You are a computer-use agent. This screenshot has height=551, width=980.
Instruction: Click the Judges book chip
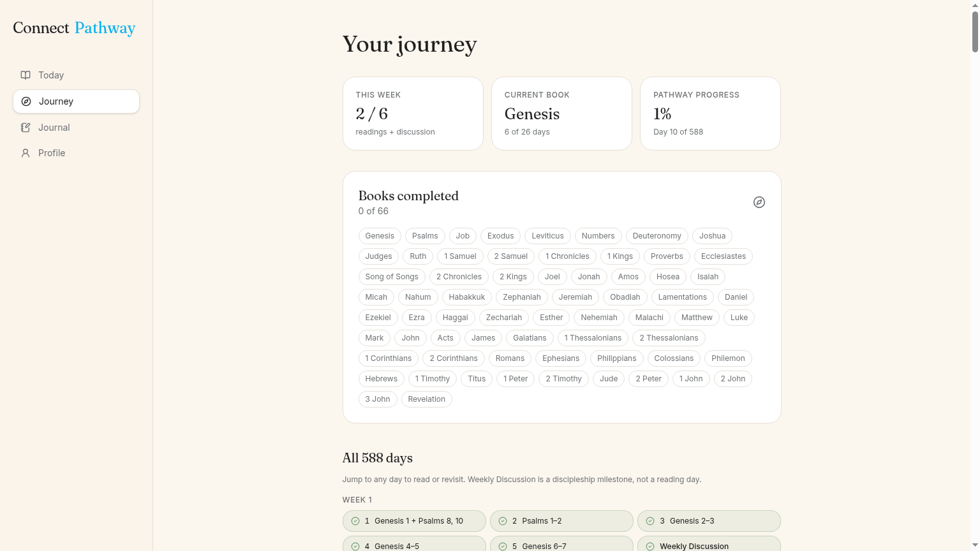click(x=378, y=256)
